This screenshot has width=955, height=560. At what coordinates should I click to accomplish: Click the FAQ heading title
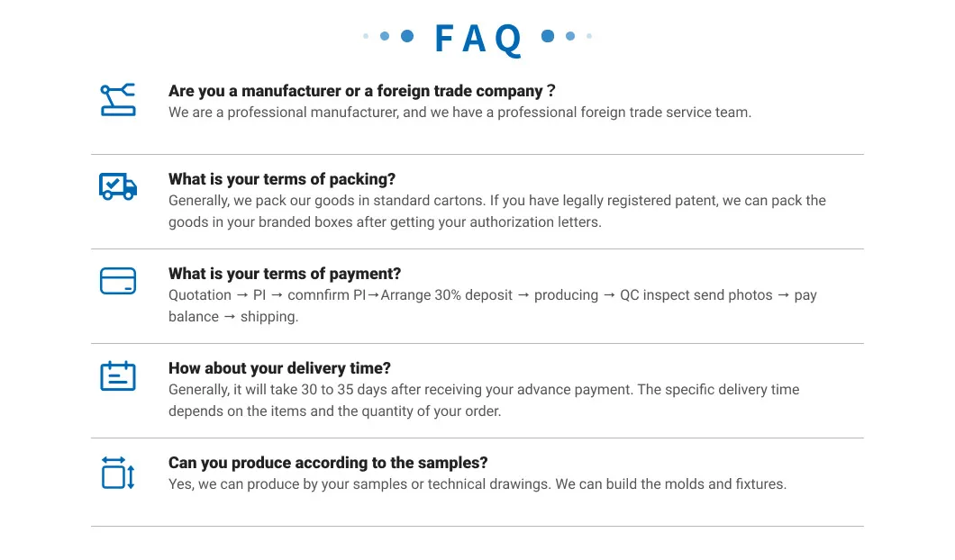[477, 38]
